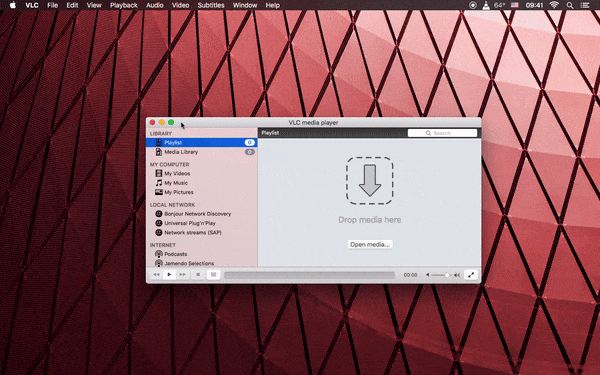Toggle the playlist view button in controls

(x=214, y=274)
